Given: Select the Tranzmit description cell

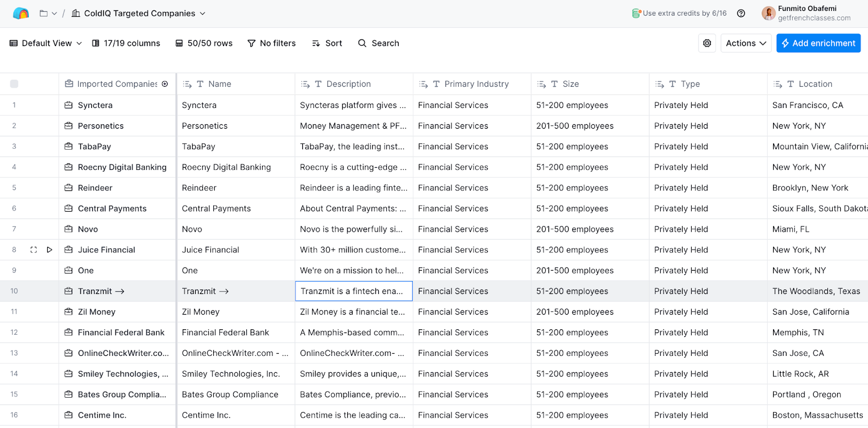Looking at the screenshot, I should [354, 291].
